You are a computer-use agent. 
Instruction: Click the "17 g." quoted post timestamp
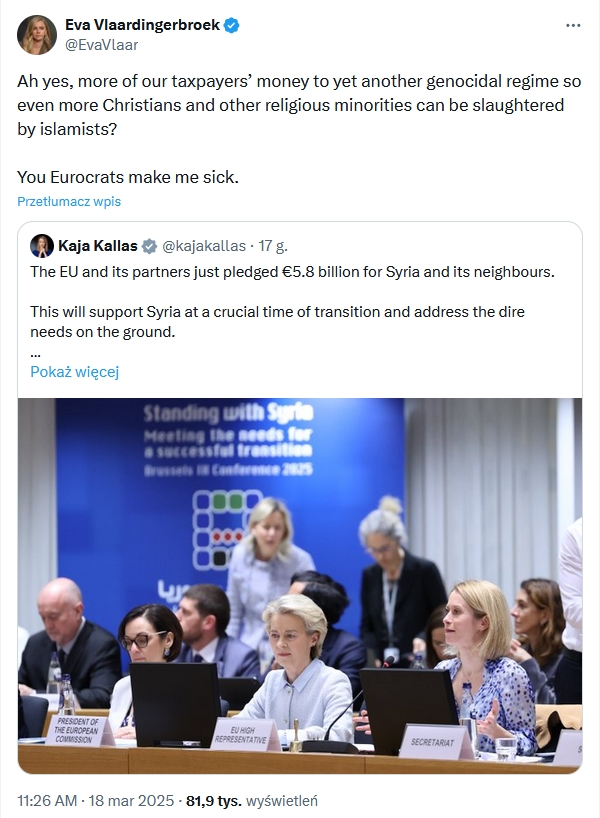pos(273,246)
